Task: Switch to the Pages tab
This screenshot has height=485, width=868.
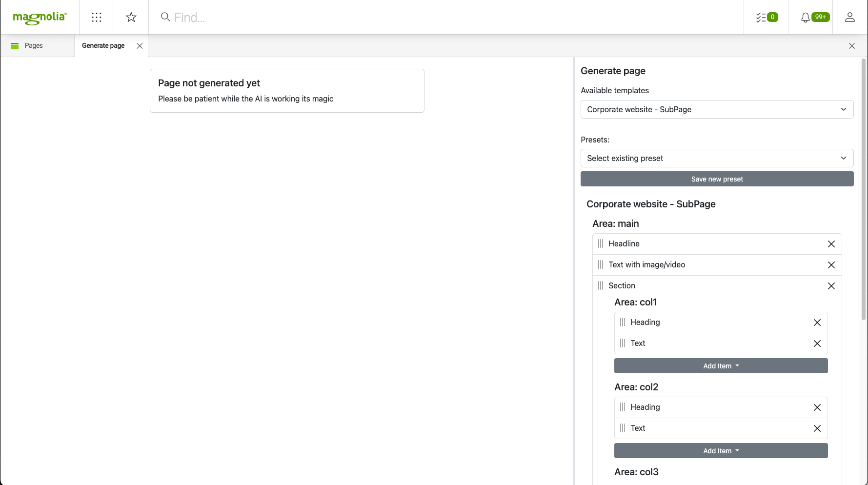Action: (x=34, y=45)
